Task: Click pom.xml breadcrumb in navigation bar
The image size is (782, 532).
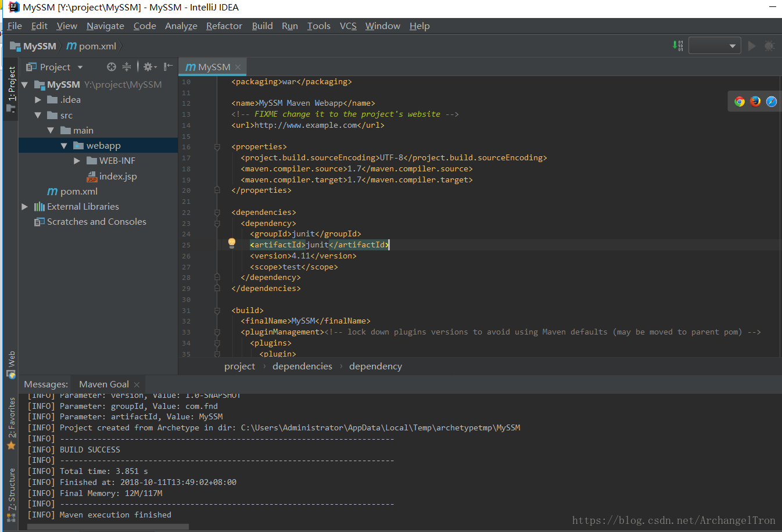Action: coord(91,46)
